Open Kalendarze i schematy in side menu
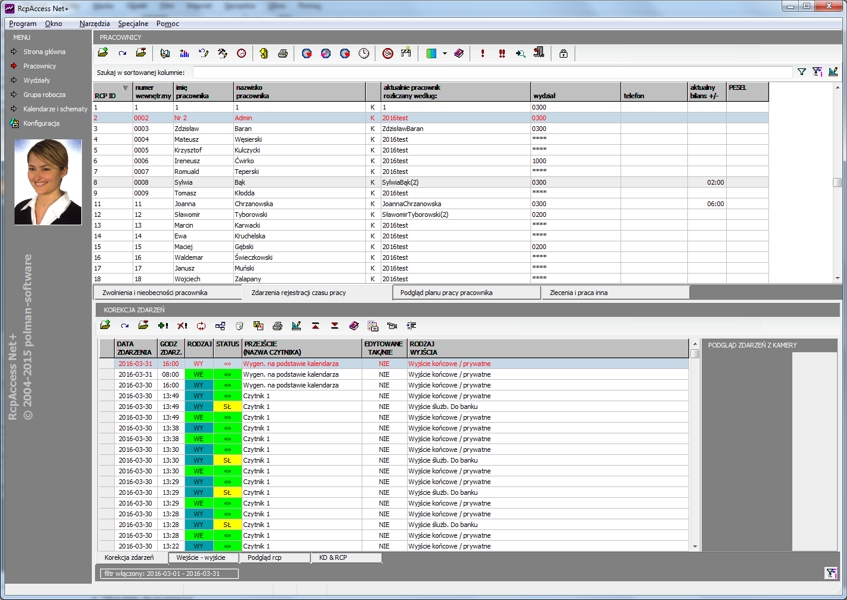Viewport: 847px width, 600px height. (55, 109)
